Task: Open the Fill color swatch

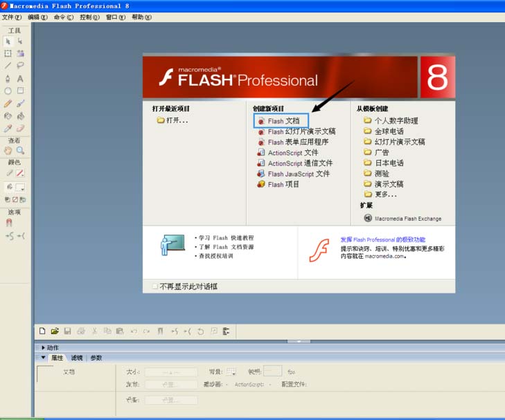Action: click(20, 187)
